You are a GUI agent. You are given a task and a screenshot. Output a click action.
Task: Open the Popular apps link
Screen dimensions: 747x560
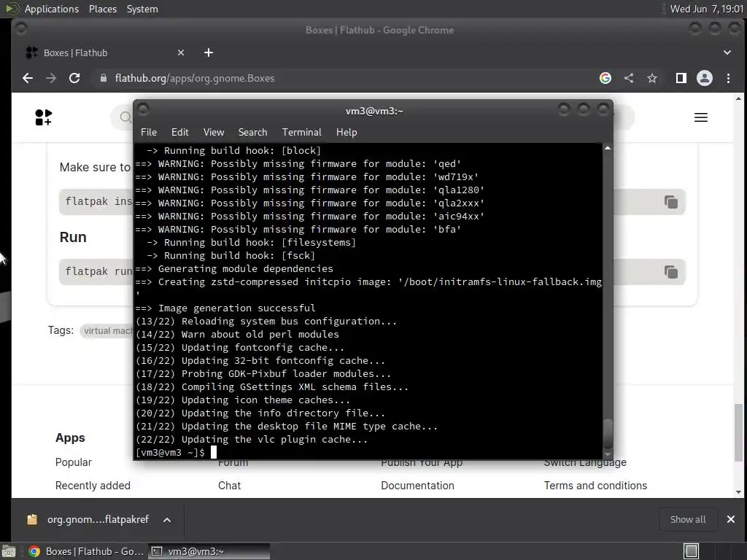click(x=74, y=462)
